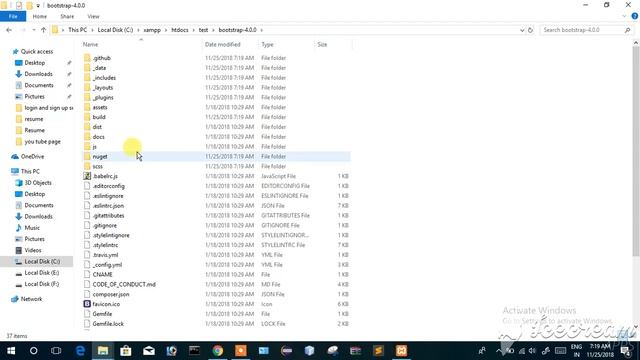Viewport: 640px width, 360px height.
Task: Click the test breadcrumb segment
Action: [x=203, y=30]
